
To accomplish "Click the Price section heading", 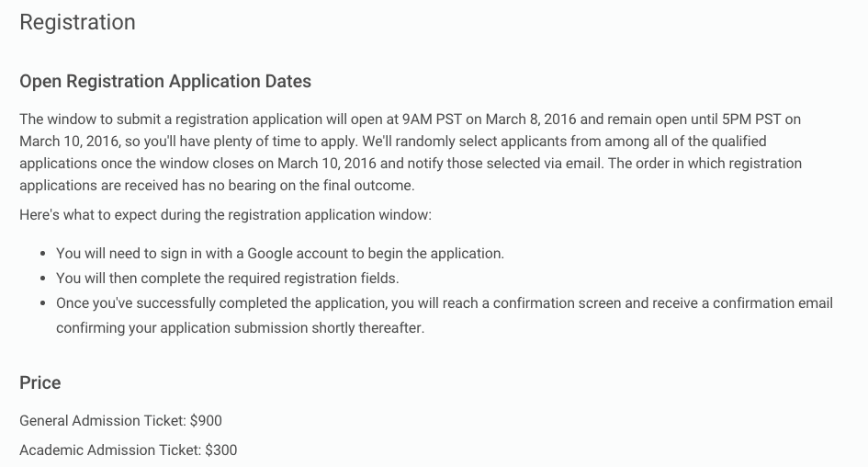I will (40, 383).
